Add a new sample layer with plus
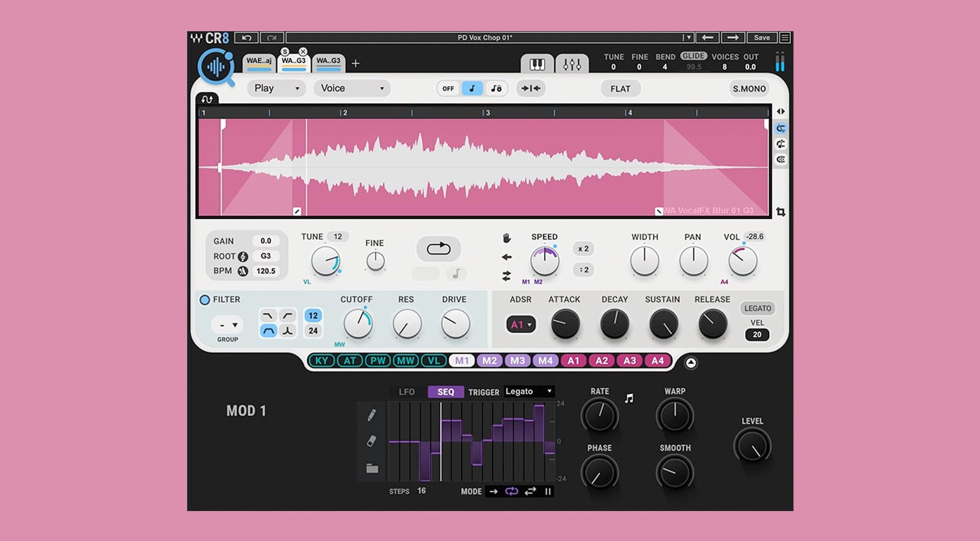 [x=356, y=63]
